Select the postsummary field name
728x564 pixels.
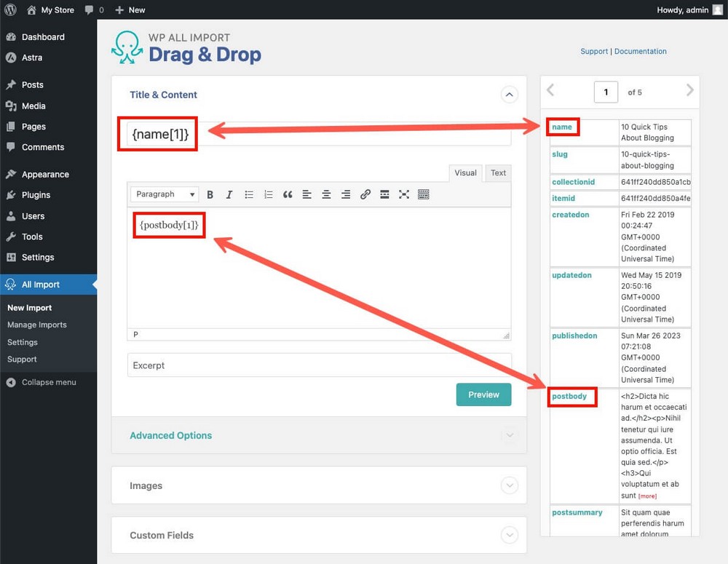[x=577, y=512]
